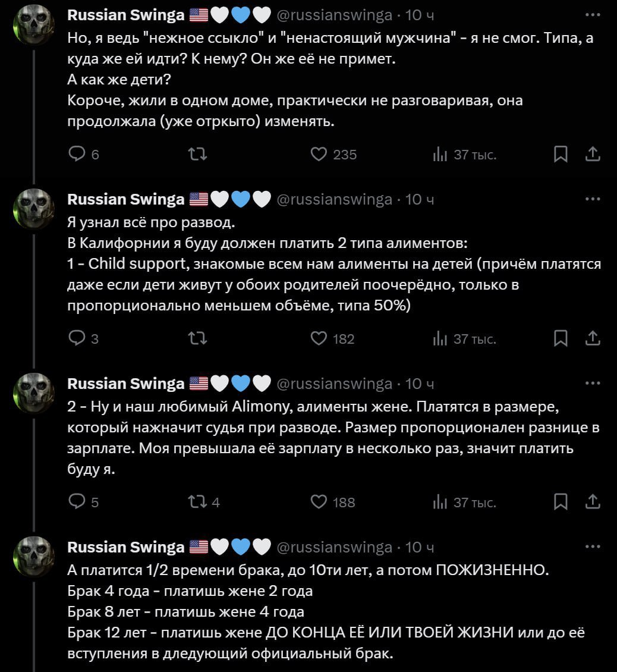Open the "10 ч" timestamp on Child support tweet
This screenshot has width=617, height=672.
click(x=420, y=199)
